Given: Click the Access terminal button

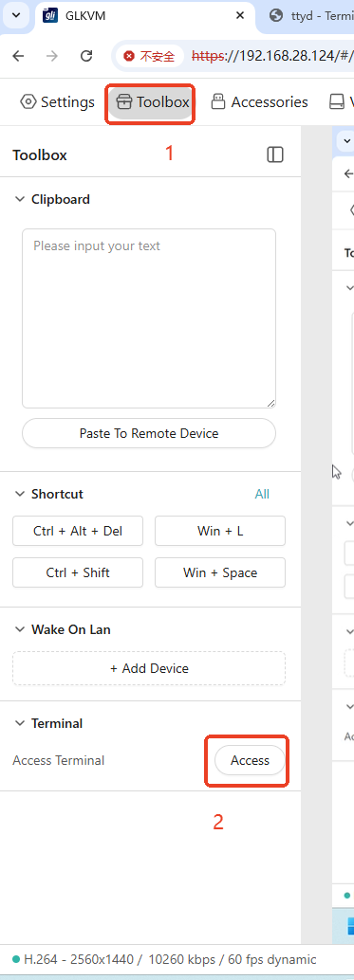Looking at the screenshot, I should click(x=251, y=760).
